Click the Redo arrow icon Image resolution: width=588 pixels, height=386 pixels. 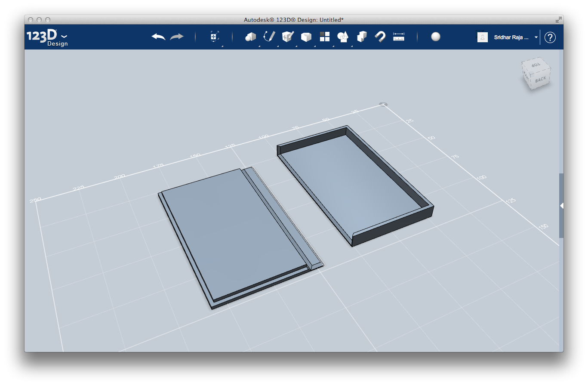(177, 37)
